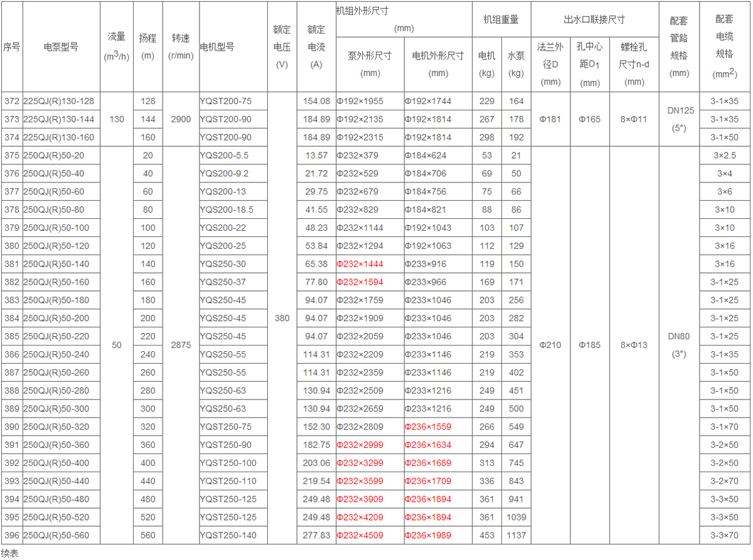Select the 扬程 (m) header cell
The image size is (753, 560).
coord(148,46)
